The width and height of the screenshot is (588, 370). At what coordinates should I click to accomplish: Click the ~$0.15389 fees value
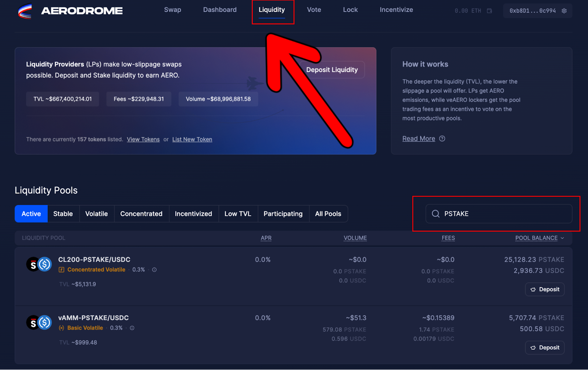pos(438,318)
